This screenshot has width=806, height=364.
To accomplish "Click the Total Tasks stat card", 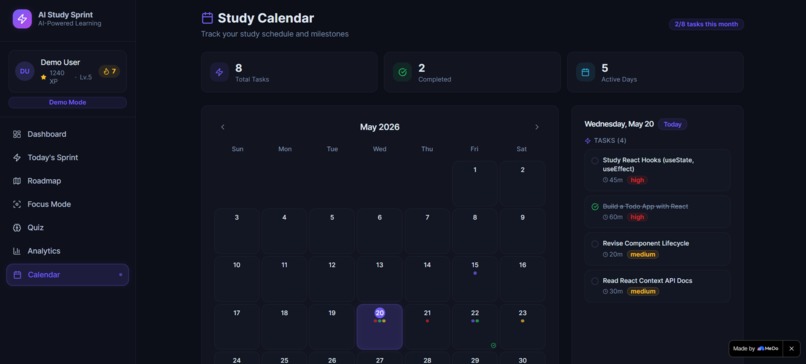I will coord(289,72).
